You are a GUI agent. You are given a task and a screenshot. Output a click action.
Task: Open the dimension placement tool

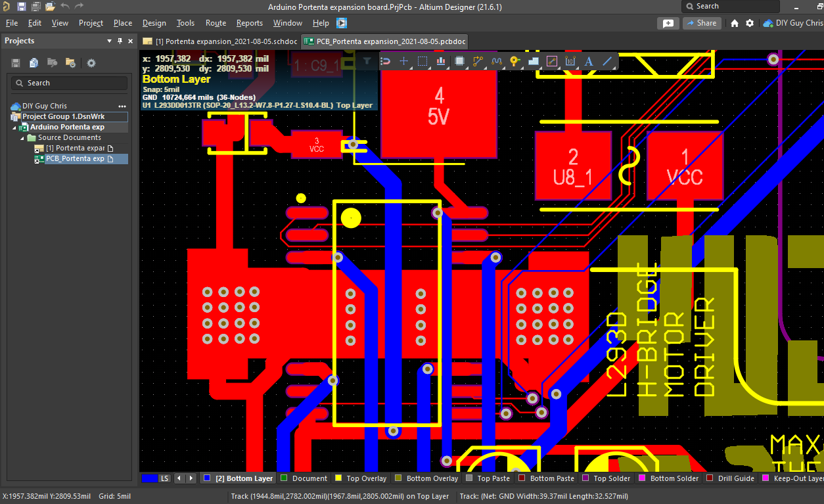point(570,60)
